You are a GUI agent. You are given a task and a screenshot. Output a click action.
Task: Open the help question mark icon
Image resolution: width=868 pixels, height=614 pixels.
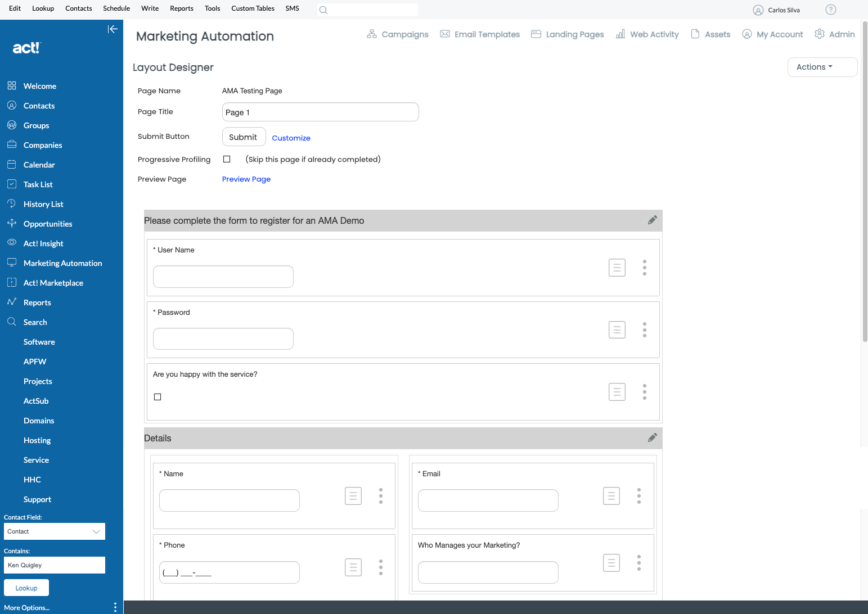click(831, 10)
